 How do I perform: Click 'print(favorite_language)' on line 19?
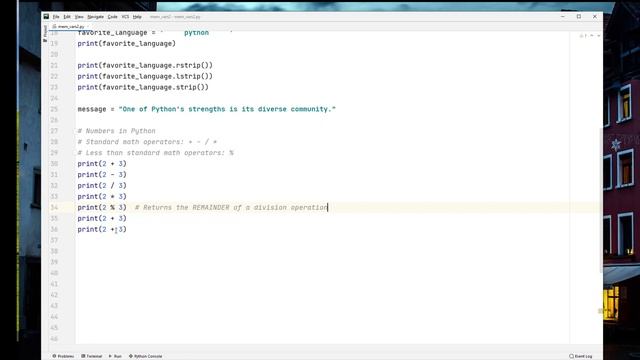pyautogui.click(x=127, y=44)
